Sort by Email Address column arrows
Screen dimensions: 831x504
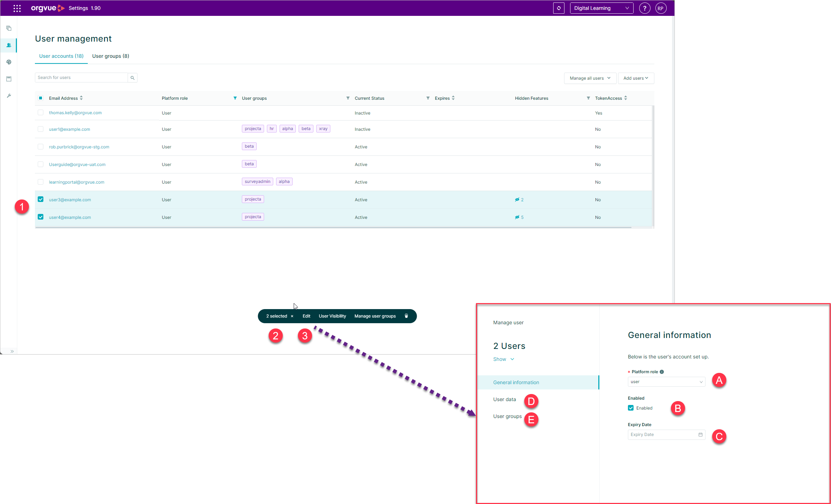[81, 98]
